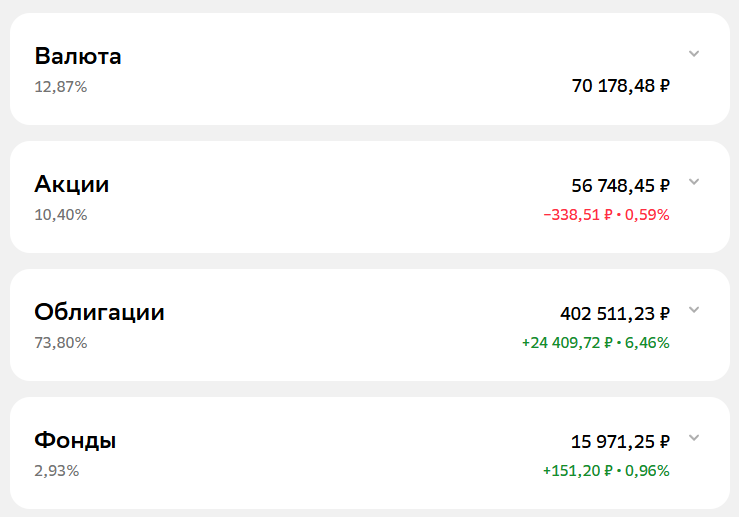Open the Акции heading

(x=72, y=184)
